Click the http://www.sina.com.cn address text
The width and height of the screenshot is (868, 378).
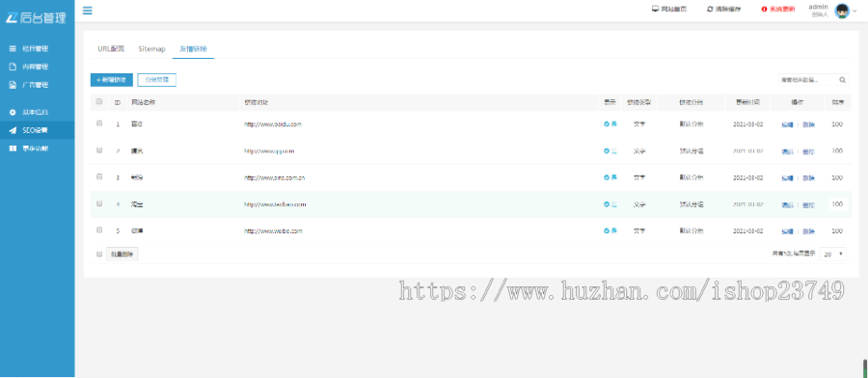[275, 177]
